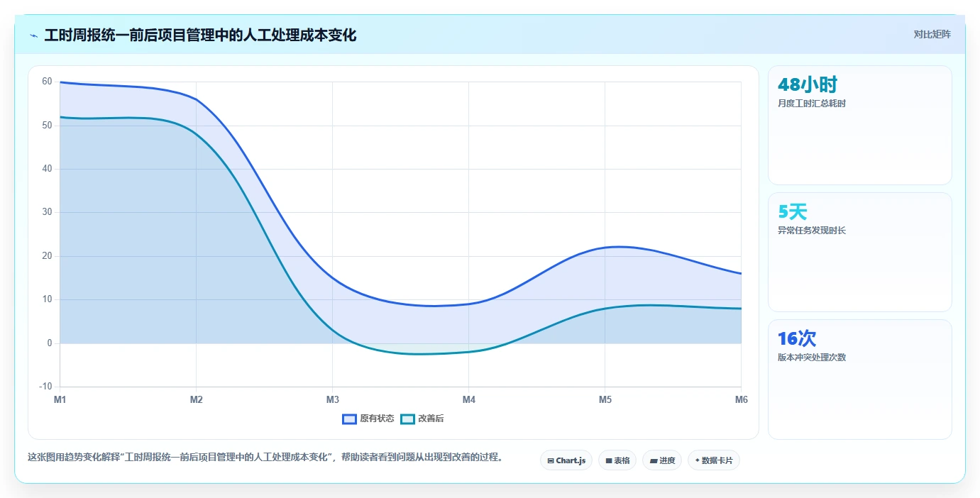
Task: Click the M4 axis label
Action: (469, 400)
